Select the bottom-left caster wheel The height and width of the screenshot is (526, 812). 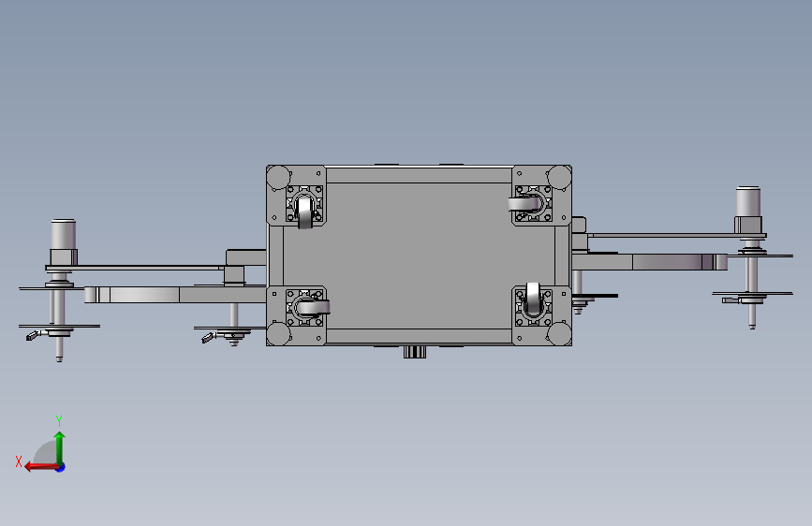point(314,308)
